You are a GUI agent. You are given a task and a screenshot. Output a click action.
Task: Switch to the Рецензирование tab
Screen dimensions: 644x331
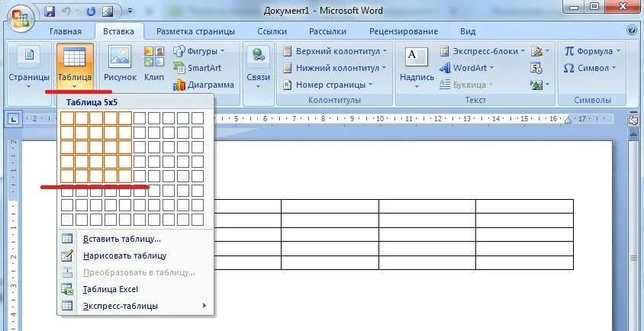[404, 31]
